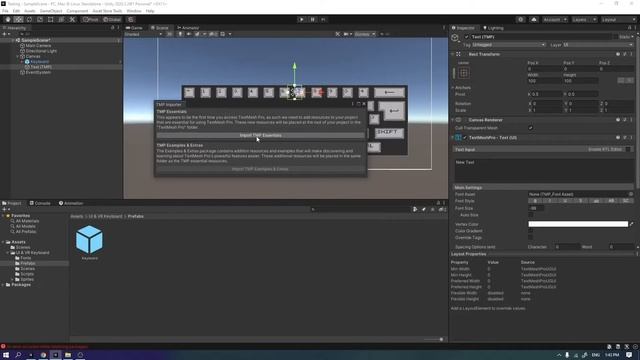Toggle Override Tags checkbox

click(x=531, y=237)
